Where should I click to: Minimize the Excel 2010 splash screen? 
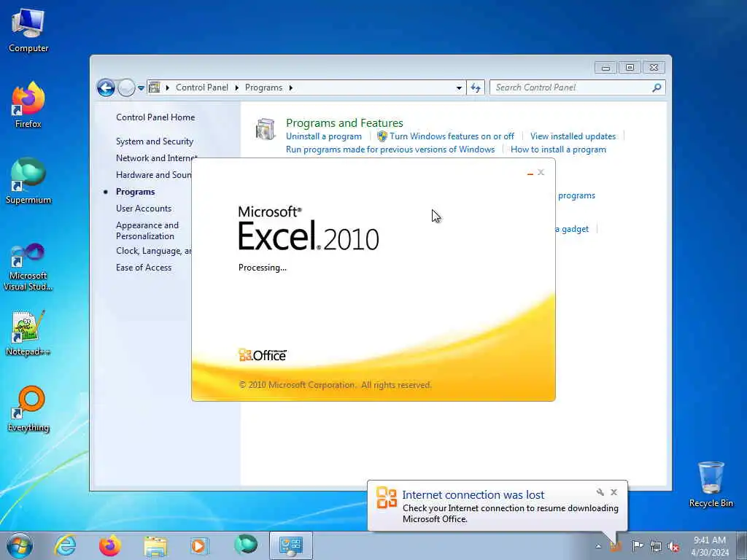click(x=530, y=174)
